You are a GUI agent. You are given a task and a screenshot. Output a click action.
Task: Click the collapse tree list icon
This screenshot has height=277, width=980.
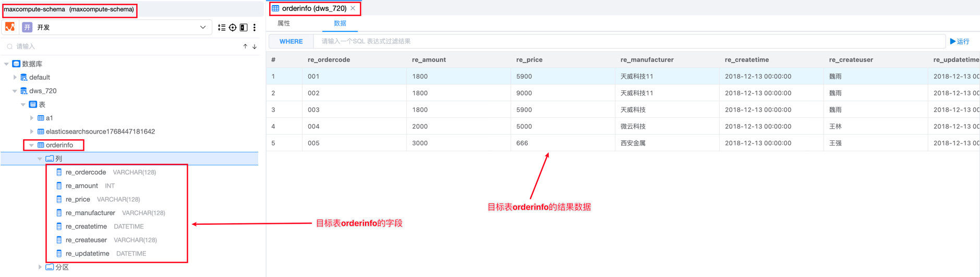pyautogui.click(x=222, y=28)
